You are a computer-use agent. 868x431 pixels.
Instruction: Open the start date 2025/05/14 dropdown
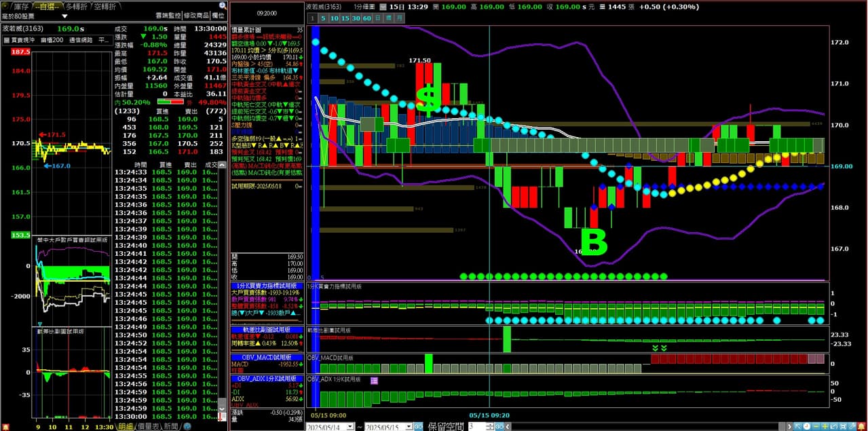click(x=350, y=426)
